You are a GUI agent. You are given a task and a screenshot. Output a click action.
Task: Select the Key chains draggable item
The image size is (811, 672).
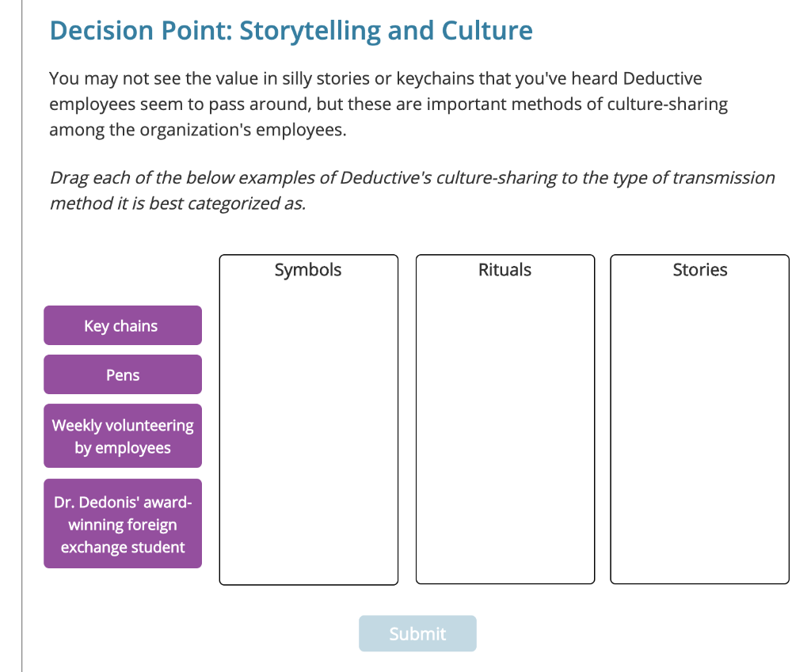[x=122, y=325]
